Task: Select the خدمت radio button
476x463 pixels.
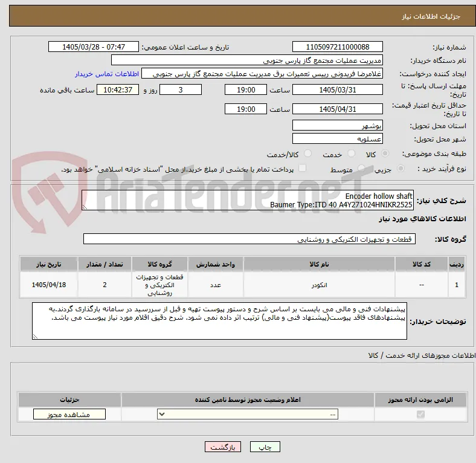Action: click(x=351, y=154)
